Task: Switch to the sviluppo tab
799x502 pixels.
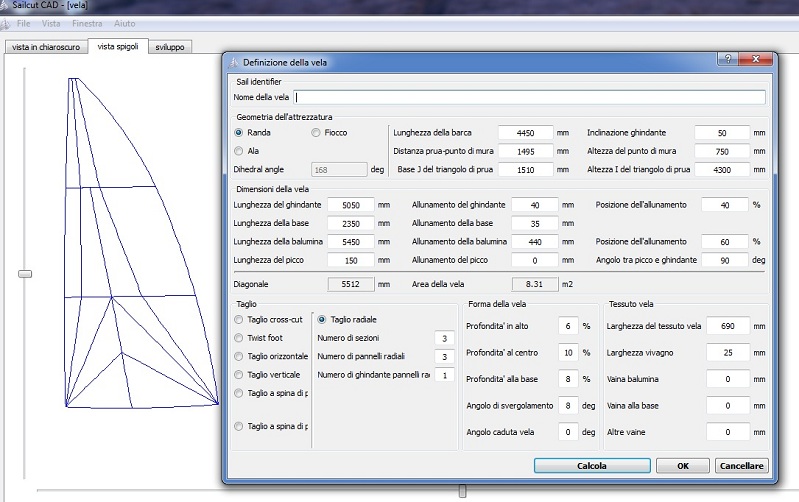Action: 170,47
